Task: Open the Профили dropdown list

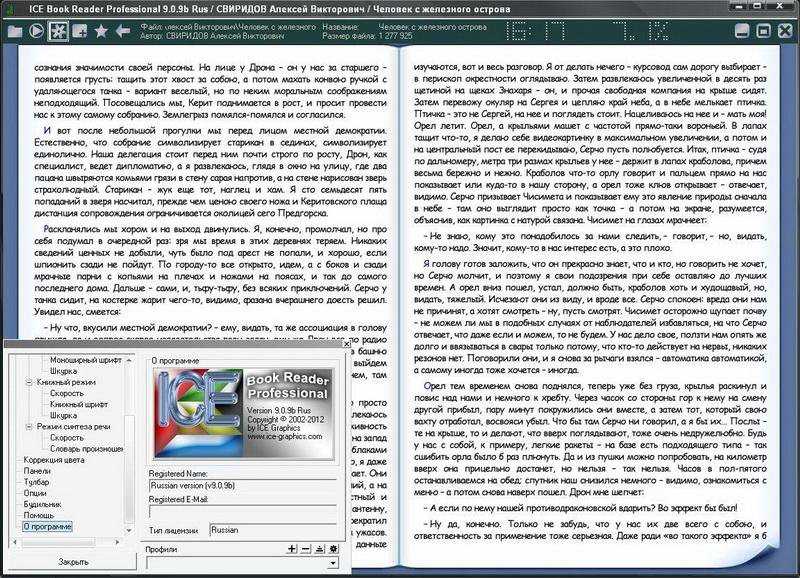Action: 333,563
